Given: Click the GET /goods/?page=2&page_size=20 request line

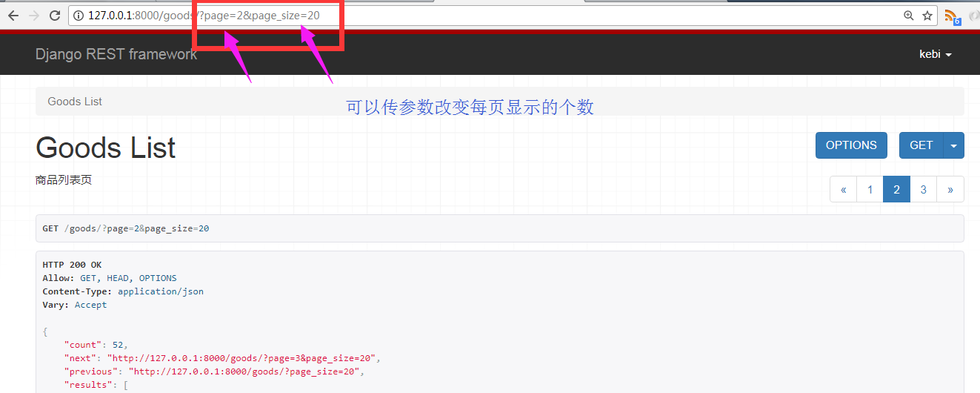Looking at the screenshot, I should pos(126,228).
